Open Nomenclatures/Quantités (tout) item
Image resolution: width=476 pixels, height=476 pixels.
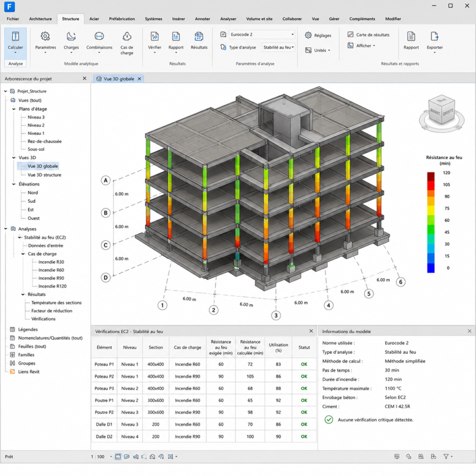[x=50, y=338]
